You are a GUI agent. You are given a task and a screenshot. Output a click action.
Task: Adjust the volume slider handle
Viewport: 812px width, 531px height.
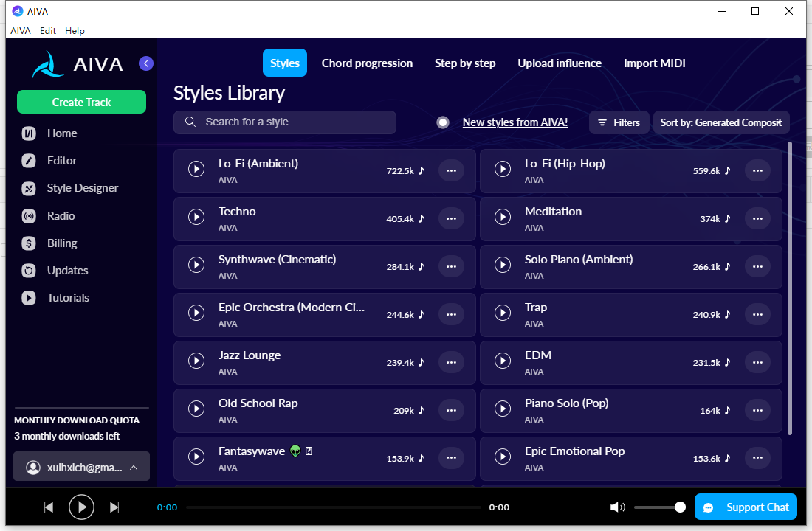pyautogui.click(x=680, y=507)
